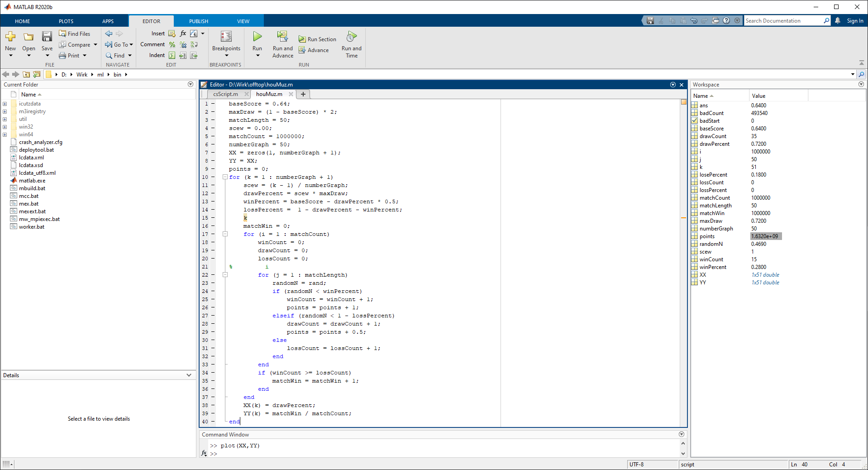Expand the Details panel chevron
Image resolution: width=868 pixels, height=470 pixels.
tap(189, 375)
